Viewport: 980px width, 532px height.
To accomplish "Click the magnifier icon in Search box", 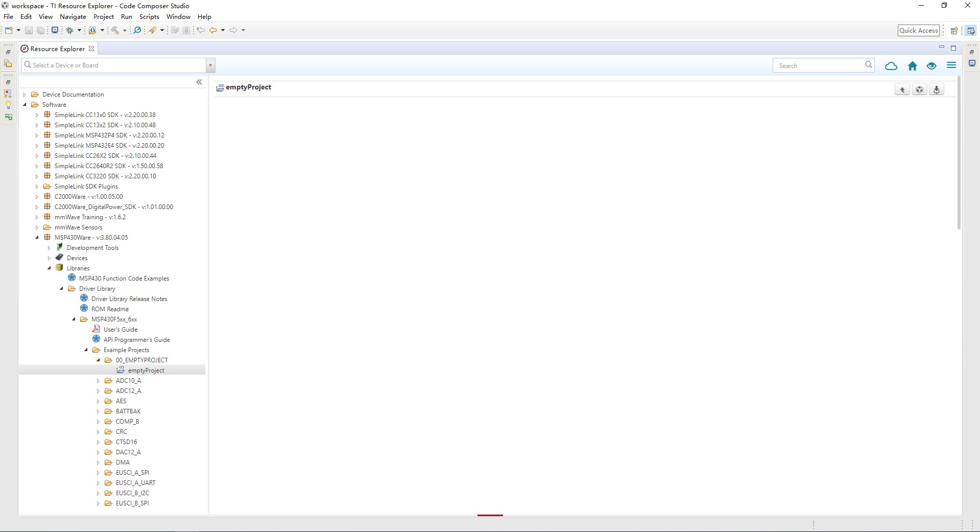I will click(x=868, y=65).
